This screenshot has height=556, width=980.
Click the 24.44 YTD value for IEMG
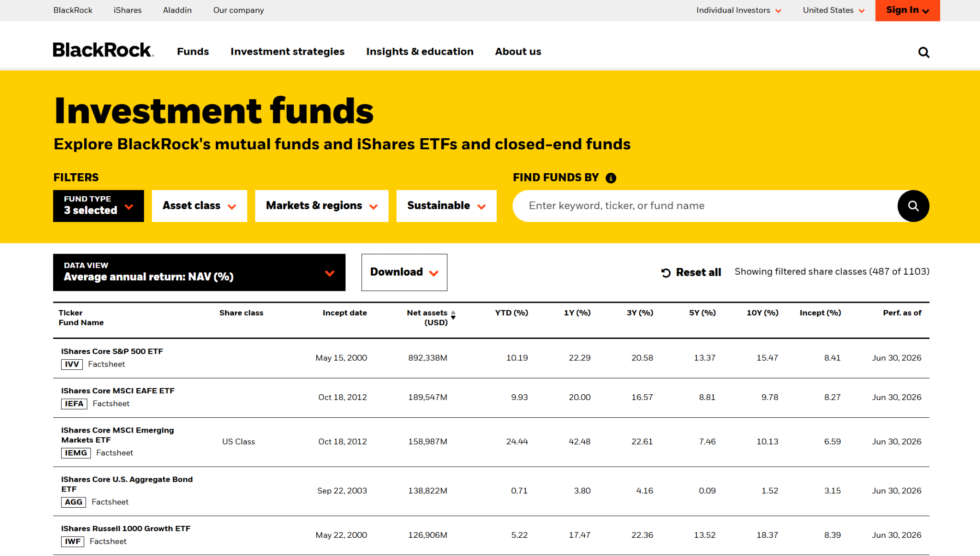517,442
